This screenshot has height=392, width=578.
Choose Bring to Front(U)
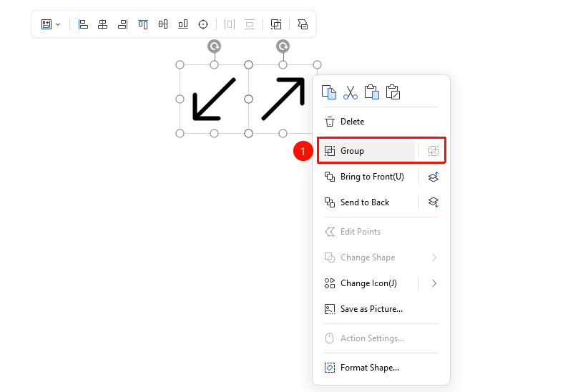click(x=367, y=177)
